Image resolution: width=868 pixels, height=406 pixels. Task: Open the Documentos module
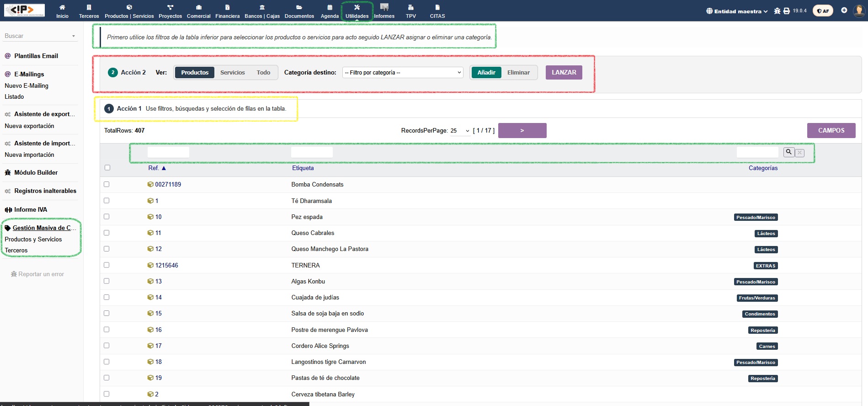coord(299,11)
